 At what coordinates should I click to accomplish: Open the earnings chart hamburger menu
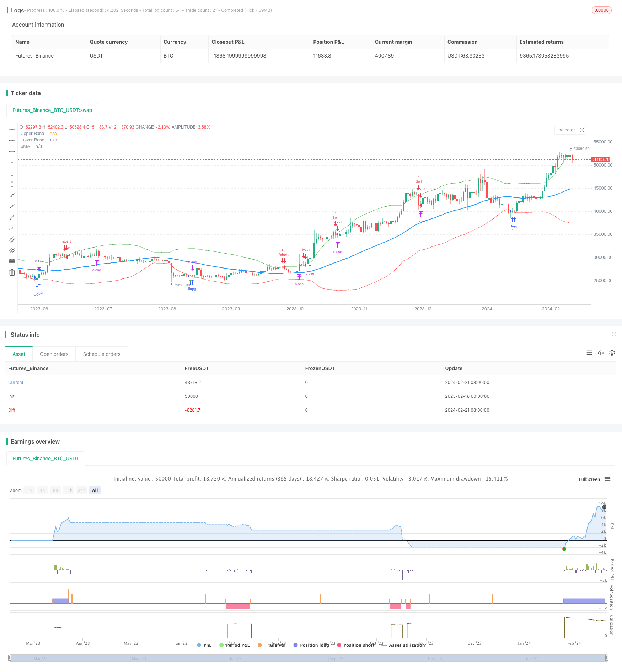pos(607,479)
